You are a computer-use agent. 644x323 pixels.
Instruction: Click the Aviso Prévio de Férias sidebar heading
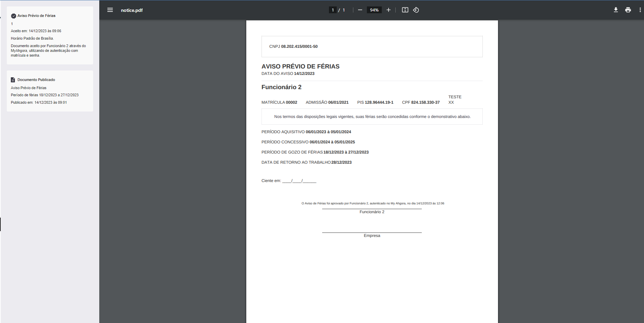tap(37, 16)
